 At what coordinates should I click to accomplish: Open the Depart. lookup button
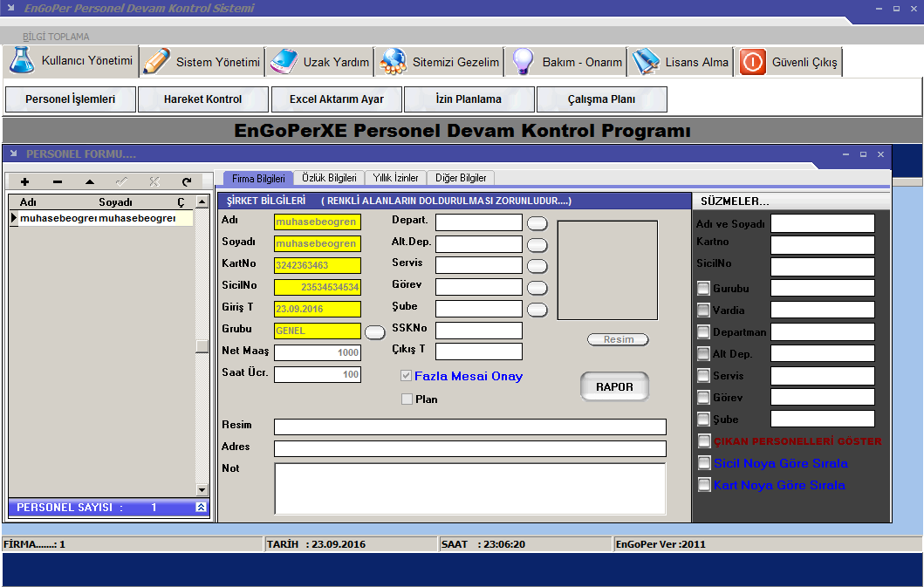coord(537,223)
